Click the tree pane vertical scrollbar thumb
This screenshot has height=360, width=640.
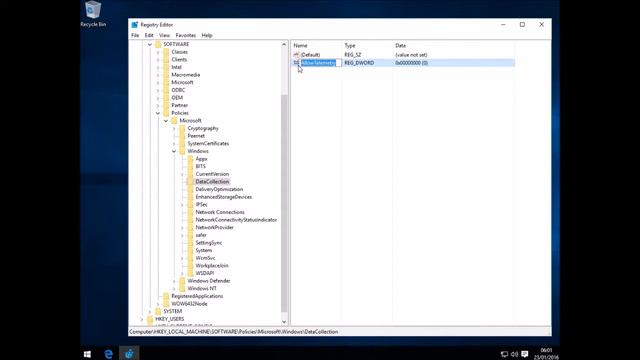tap(284, 204)
